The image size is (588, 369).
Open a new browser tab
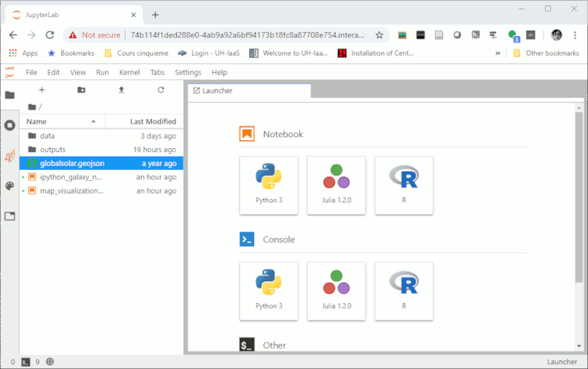pyautogui.click(x=155, y=15)
